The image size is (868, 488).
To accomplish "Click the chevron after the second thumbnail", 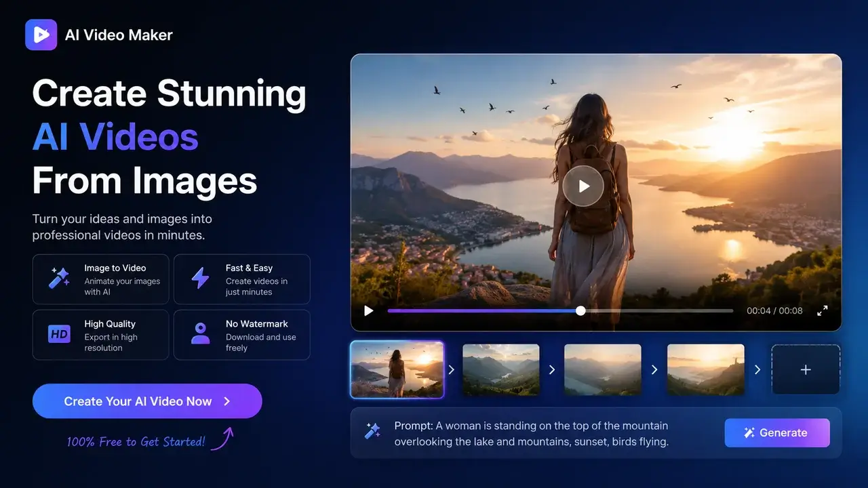I will tap(552, 370).
